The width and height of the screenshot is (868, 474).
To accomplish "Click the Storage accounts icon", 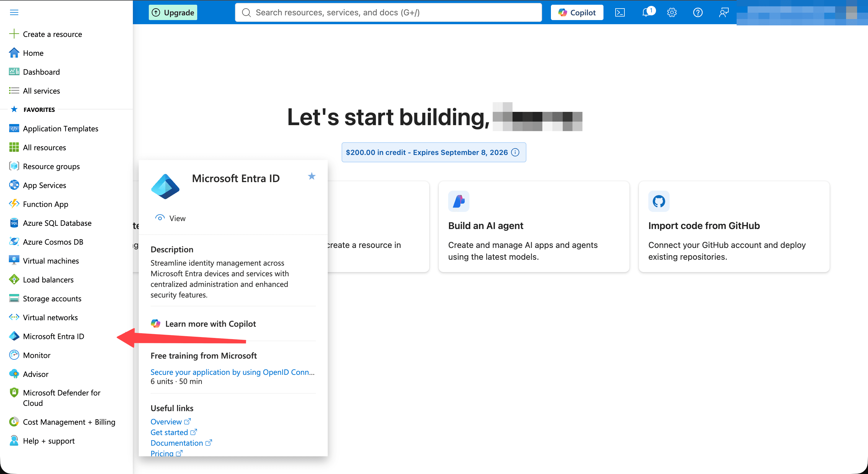I will pyautogui.click(x=14, y=298).
